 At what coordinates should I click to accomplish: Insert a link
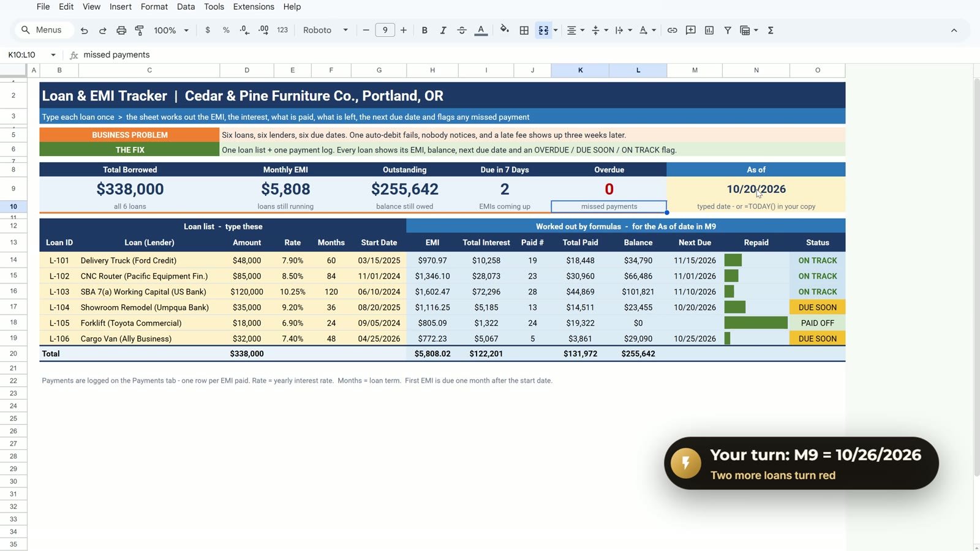672,30
